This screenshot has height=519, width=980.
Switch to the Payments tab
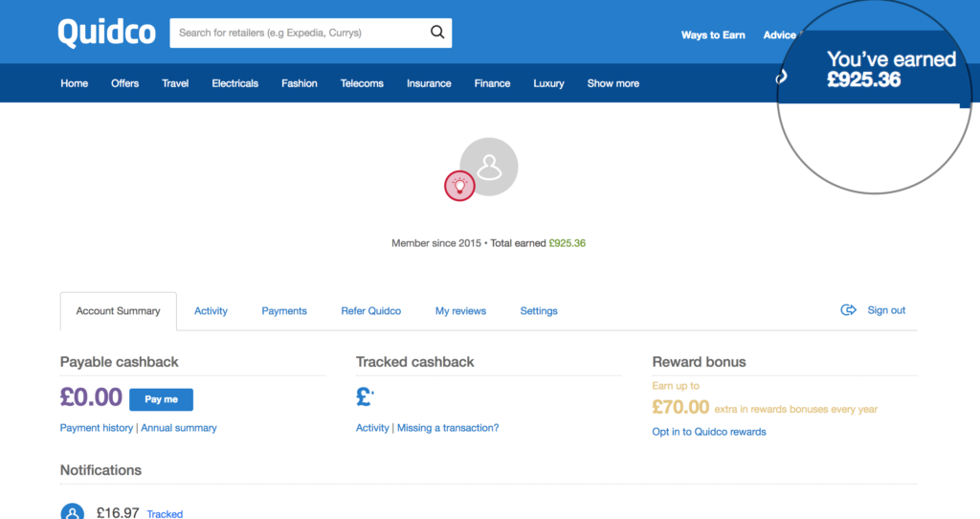click(284, 311)
